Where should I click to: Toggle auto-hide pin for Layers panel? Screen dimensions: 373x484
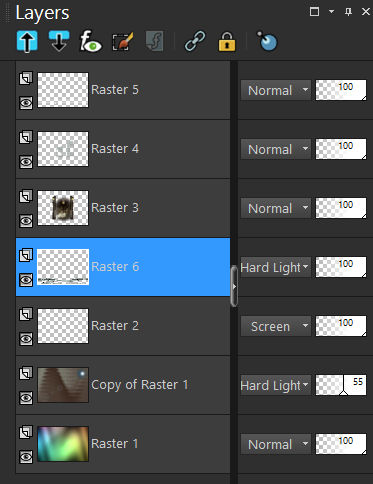(x=348, y=12)
